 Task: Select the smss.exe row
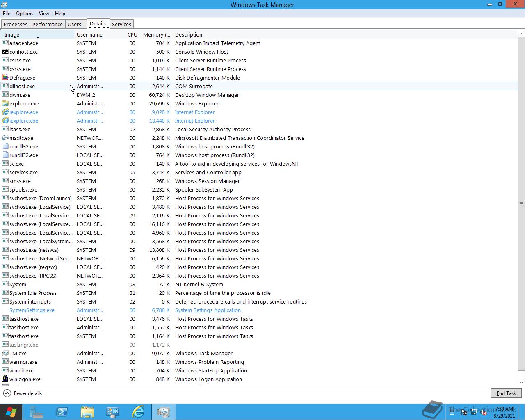coord(259,181)
